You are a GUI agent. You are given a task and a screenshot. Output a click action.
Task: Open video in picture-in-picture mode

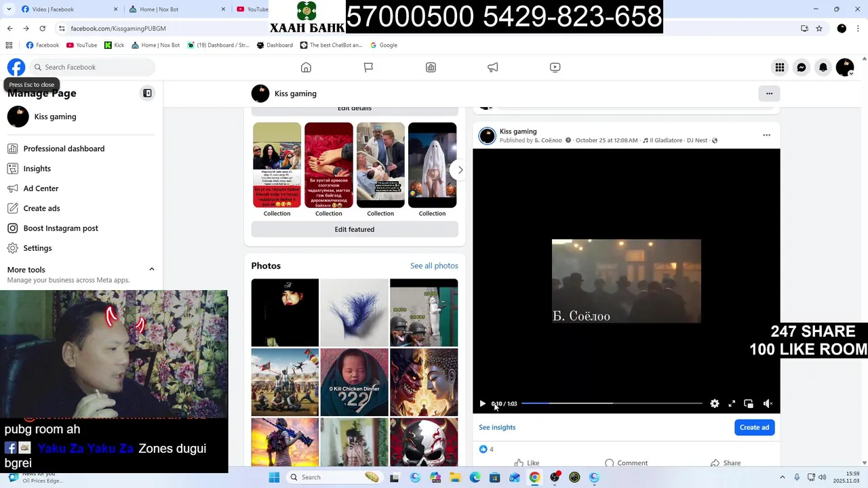[x=749, y=404]
